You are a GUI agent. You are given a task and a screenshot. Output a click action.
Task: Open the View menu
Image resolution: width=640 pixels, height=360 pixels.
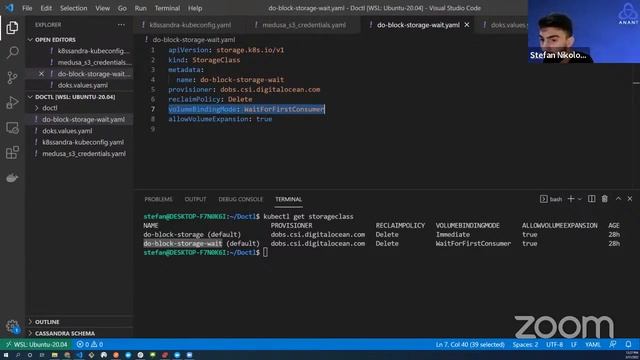102,8
